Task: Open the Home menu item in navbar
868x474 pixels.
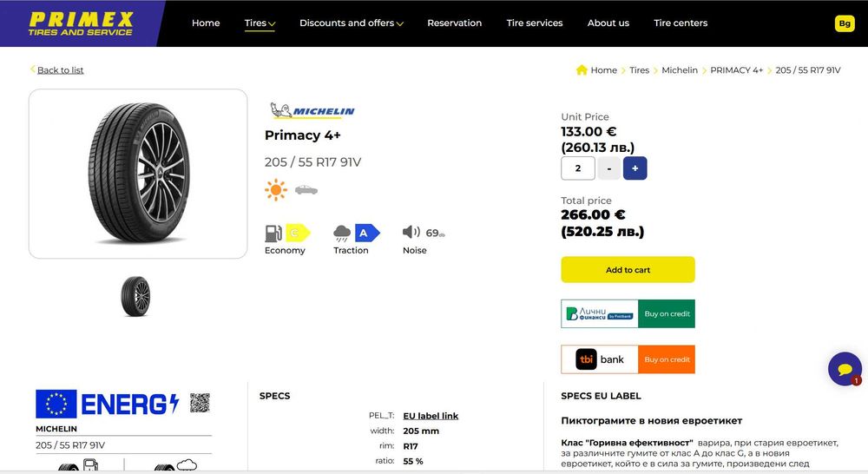Action: (x=206, y=23)
